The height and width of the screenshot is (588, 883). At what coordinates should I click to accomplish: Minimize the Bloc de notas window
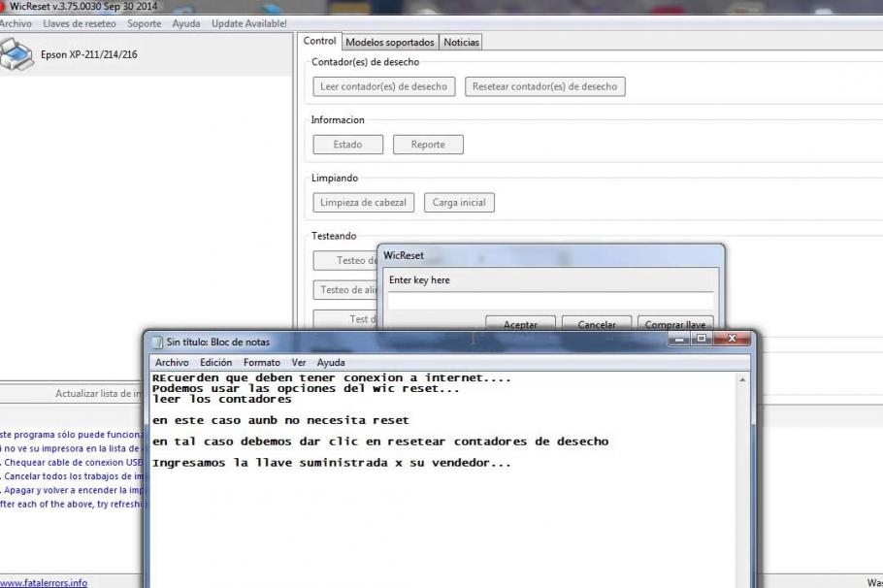679,339
